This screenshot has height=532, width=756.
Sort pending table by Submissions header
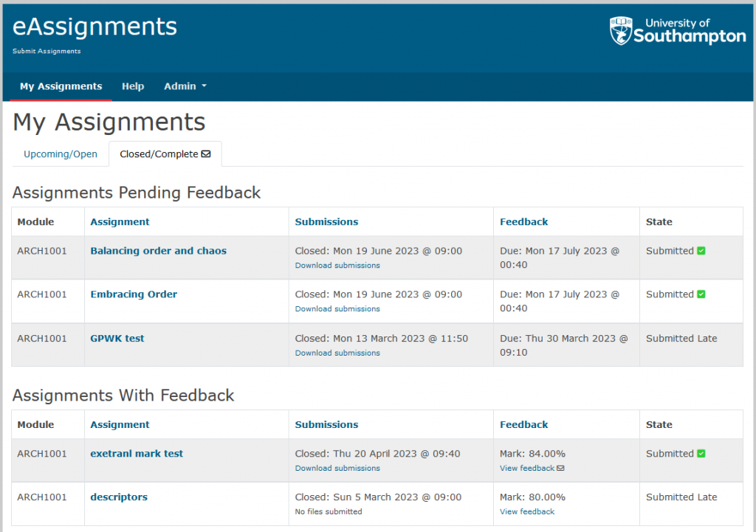tap(326, 221)
